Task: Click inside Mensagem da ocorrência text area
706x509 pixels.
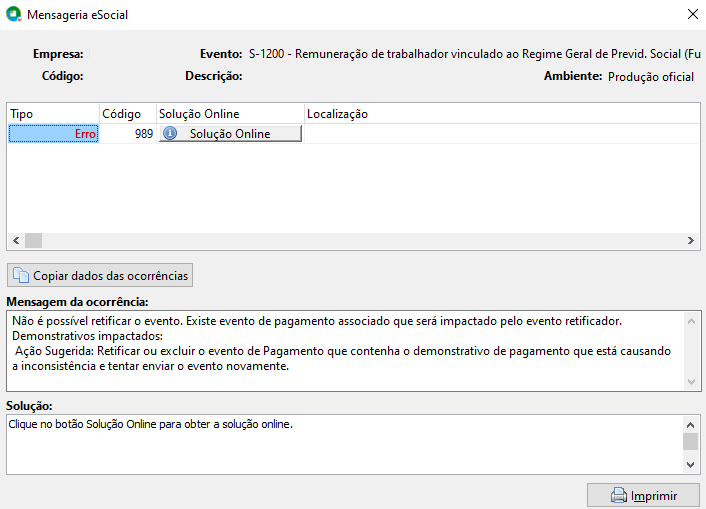Action: (x=345, y=351)
